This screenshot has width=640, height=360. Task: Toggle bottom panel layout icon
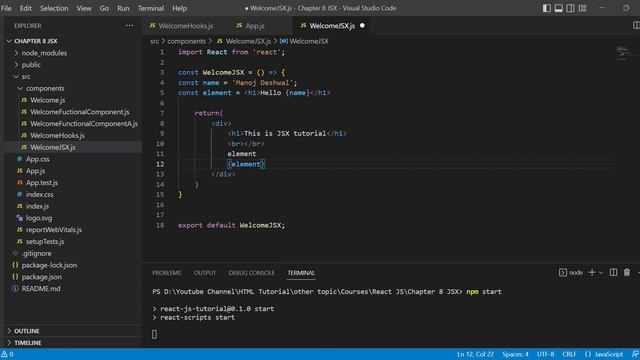click(x=558, y=8)
